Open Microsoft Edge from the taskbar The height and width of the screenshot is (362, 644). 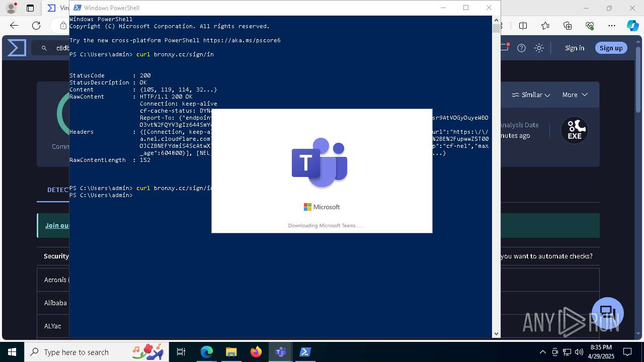coord(207,352)
